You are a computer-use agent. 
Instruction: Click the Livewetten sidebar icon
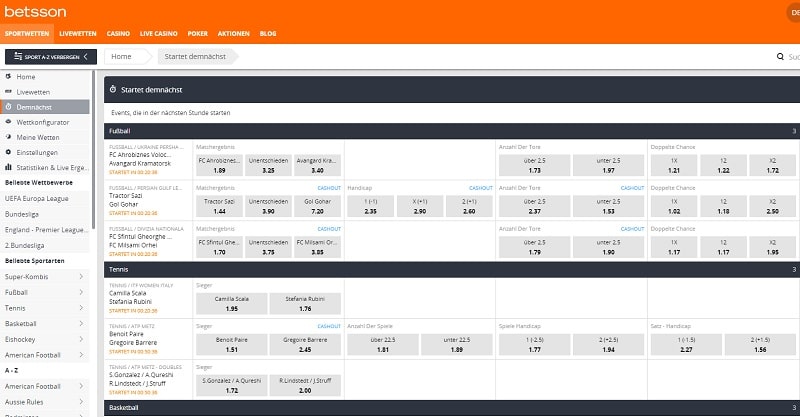[8, 91]
